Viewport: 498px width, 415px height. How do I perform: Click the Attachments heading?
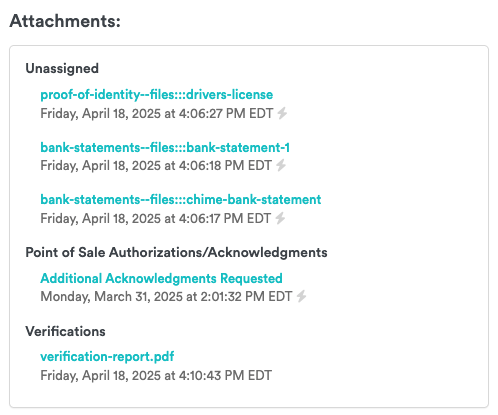[65, 21]
